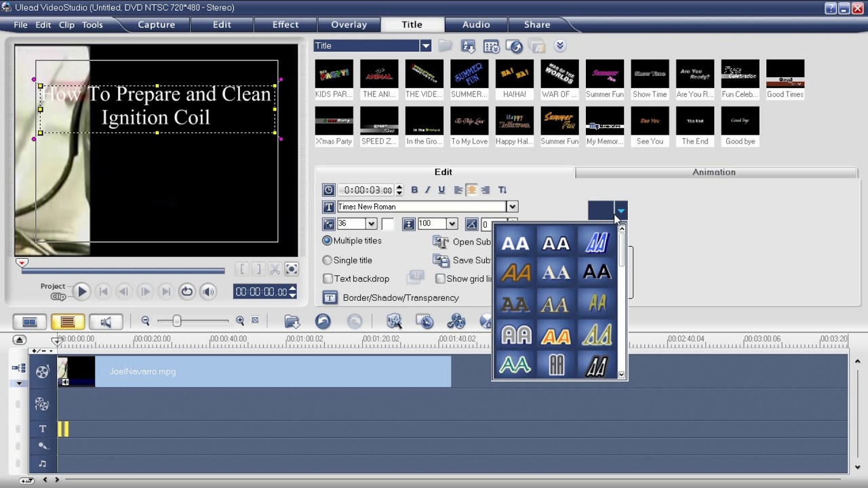Switch to storyboard view
The height and width of the screenshot is (488, 868).
pos(30,322)
